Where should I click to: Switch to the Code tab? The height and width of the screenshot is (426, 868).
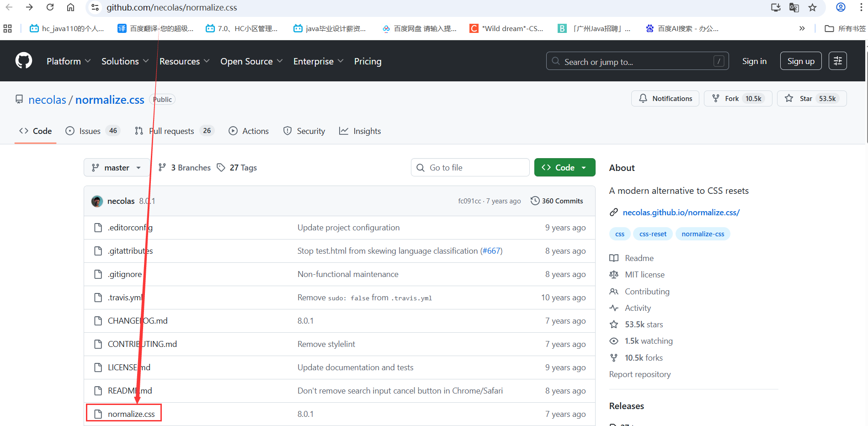(35, 131)
